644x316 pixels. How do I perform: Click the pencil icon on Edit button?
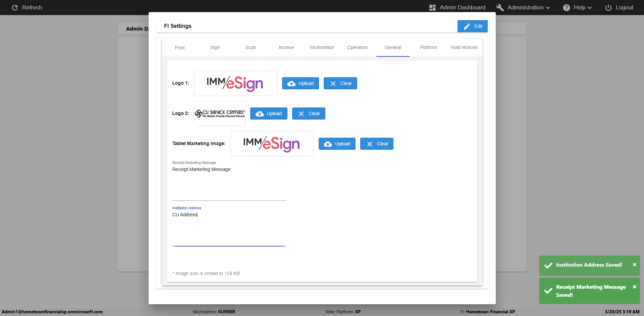click(x=467, y=26)
